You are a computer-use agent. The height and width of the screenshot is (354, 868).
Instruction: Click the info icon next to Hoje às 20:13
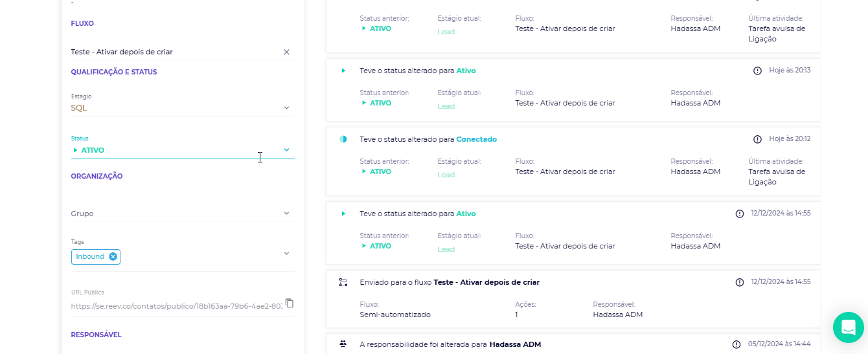[757, 71]
